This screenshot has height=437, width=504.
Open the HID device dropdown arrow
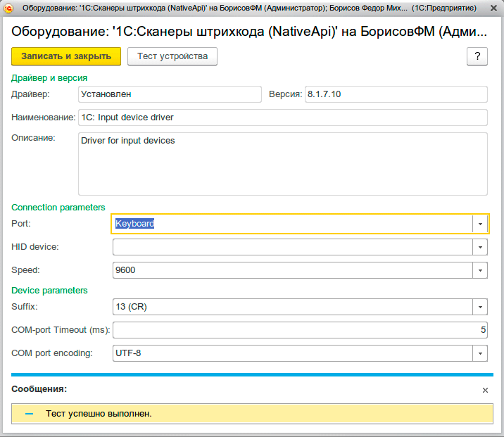480,247
